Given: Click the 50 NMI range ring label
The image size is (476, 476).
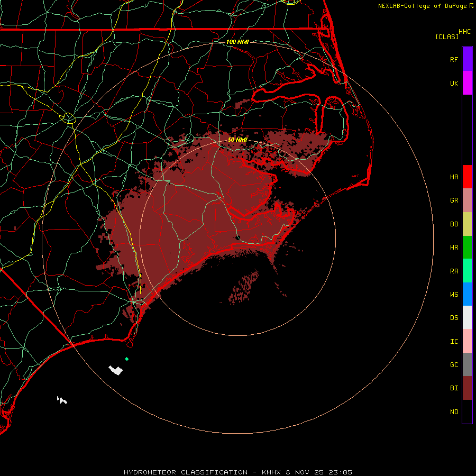Looking at the screenshot, I should point(237,140).
